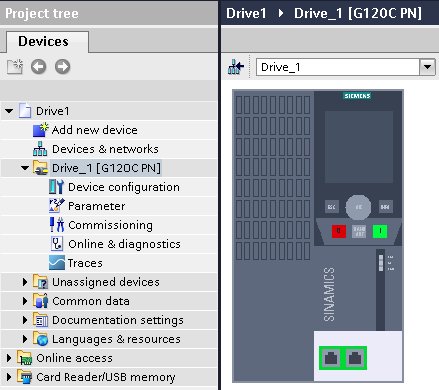Click the Drive_1 drive folder icon
439x390 pixels.
40,168
